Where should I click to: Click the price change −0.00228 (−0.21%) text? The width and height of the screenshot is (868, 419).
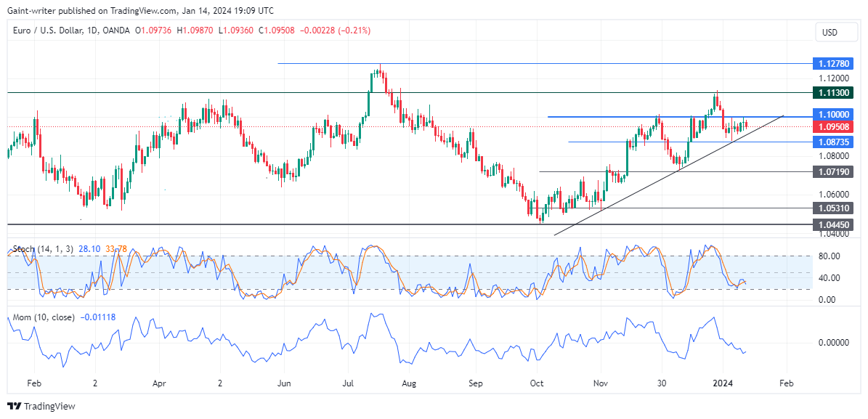tap(335, 30)
